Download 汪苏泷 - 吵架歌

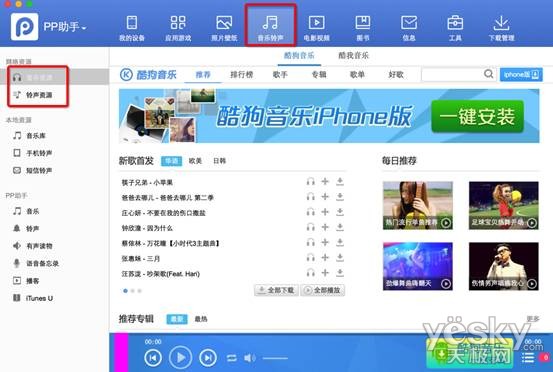point(340,273)
